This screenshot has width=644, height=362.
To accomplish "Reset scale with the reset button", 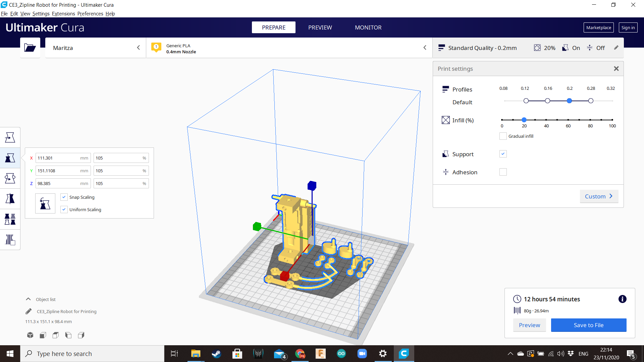I will coord(45,203).
